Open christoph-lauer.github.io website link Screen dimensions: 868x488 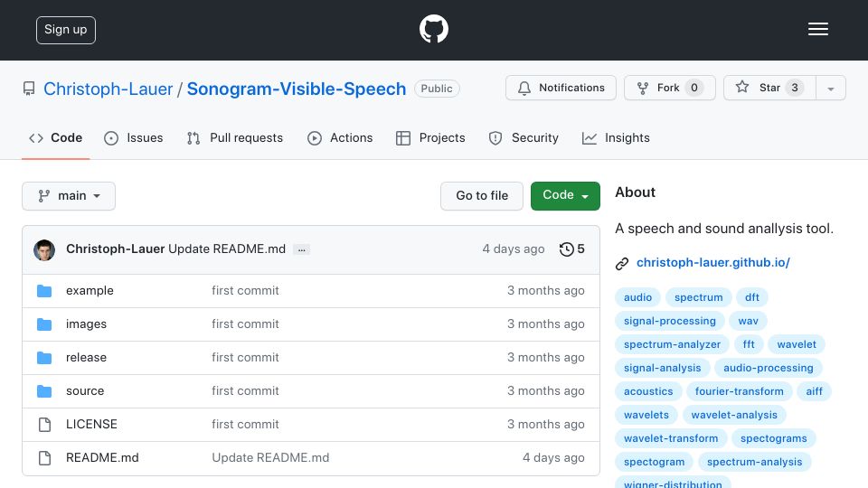[713, 262]
